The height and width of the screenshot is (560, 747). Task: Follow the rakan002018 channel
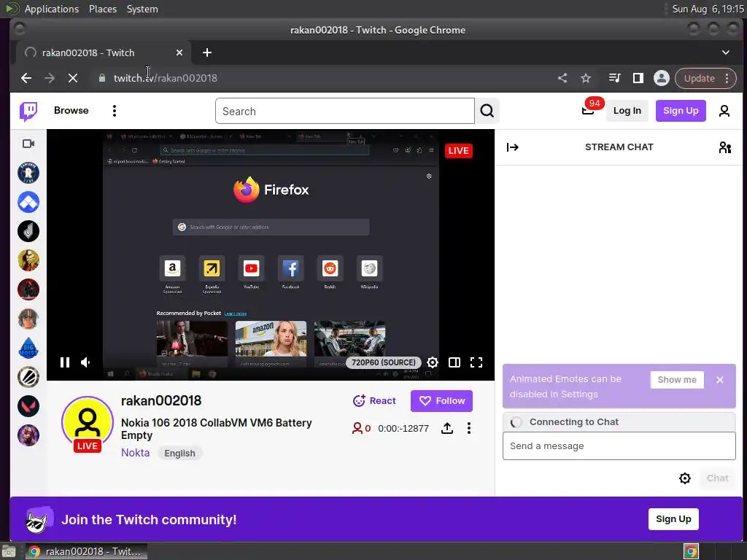[x=441, y=401]
